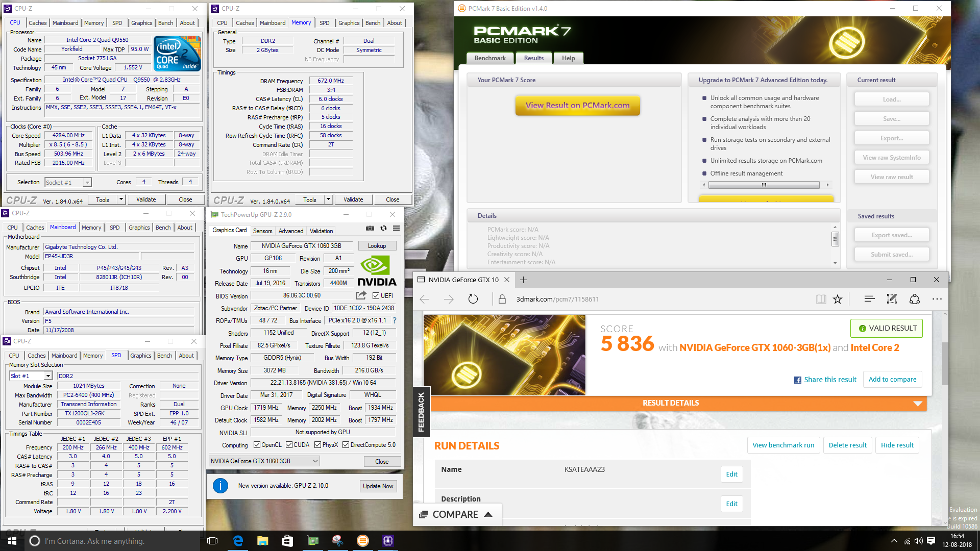Open Tools dropdown arrow in the CPU-Z Memory window
This screenshot has height=551, width=980.
pos(328,199)
